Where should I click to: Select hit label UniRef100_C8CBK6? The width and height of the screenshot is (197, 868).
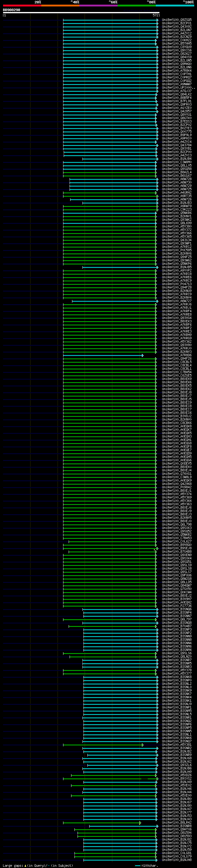point(177,423)
